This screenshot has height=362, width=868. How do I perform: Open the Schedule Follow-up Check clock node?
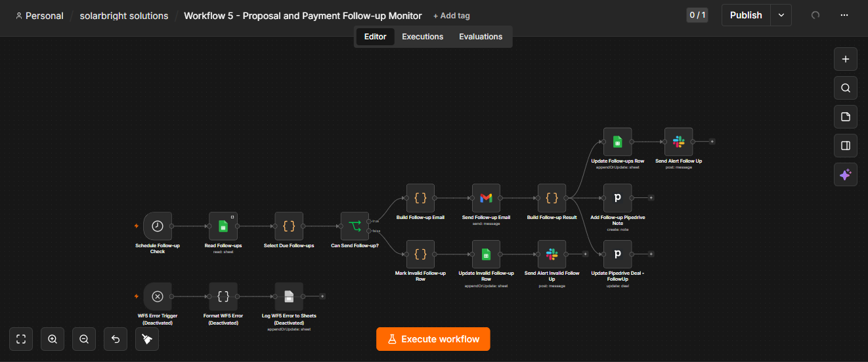[158, 226]
